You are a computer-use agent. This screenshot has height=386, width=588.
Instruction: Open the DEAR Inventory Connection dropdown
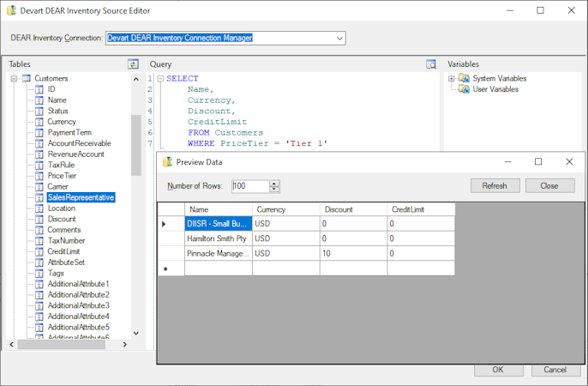(339, 38)
